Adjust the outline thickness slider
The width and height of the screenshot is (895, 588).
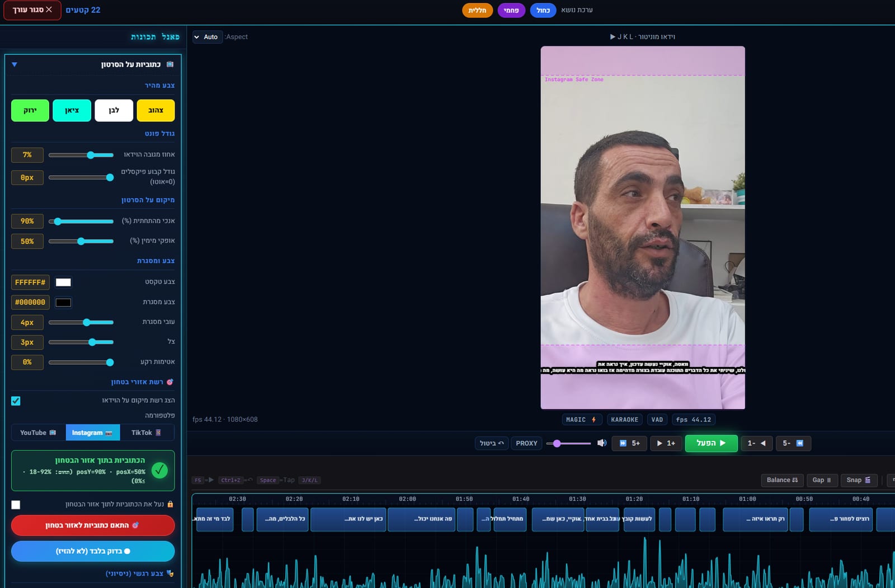pos(81,322)
